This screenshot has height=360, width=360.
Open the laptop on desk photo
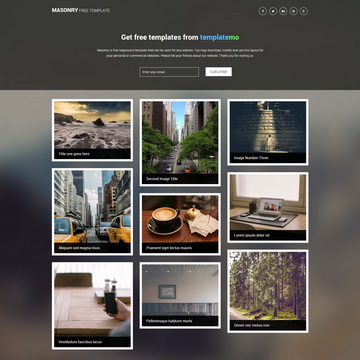[x=268, y=207]
